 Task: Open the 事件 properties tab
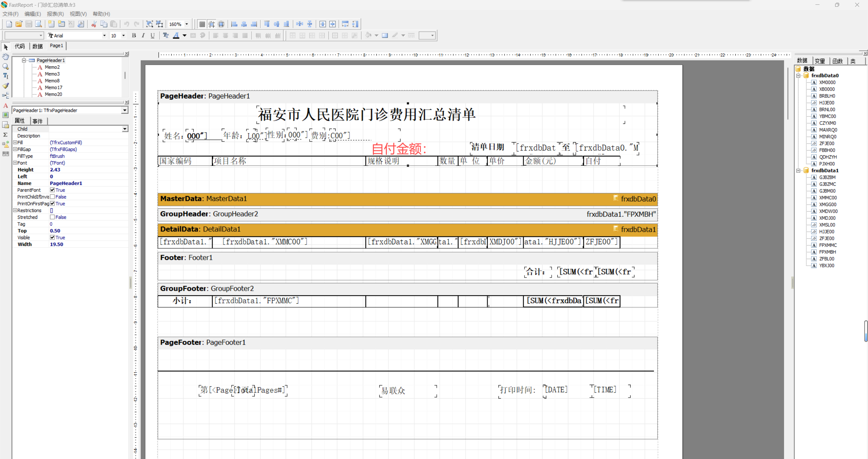(38, 121)
